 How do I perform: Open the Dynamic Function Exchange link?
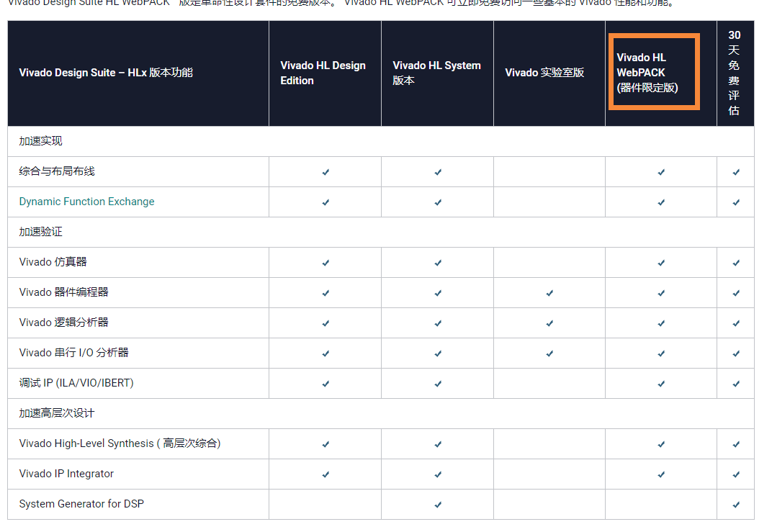point(86,202)
